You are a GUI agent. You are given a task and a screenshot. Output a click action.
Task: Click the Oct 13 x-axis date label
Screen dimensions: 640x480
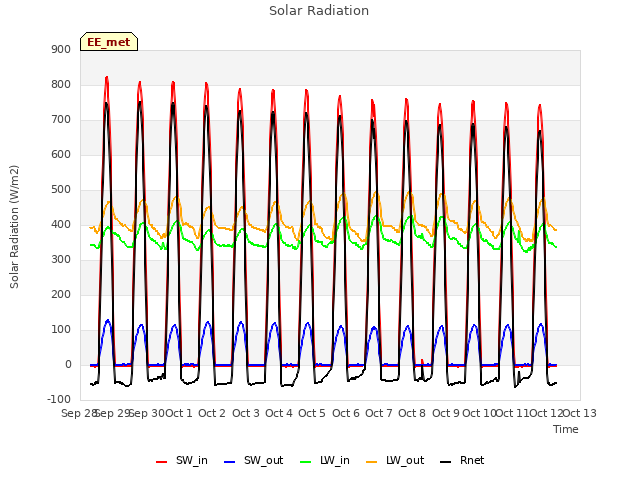coord(580,413)
